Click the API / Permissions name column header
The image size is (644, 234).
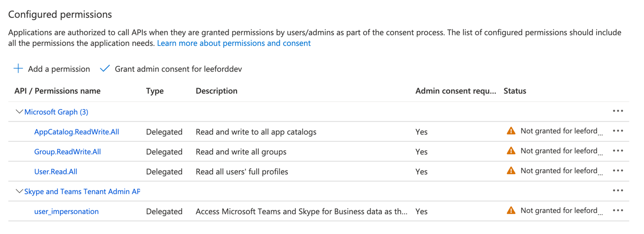58,91
